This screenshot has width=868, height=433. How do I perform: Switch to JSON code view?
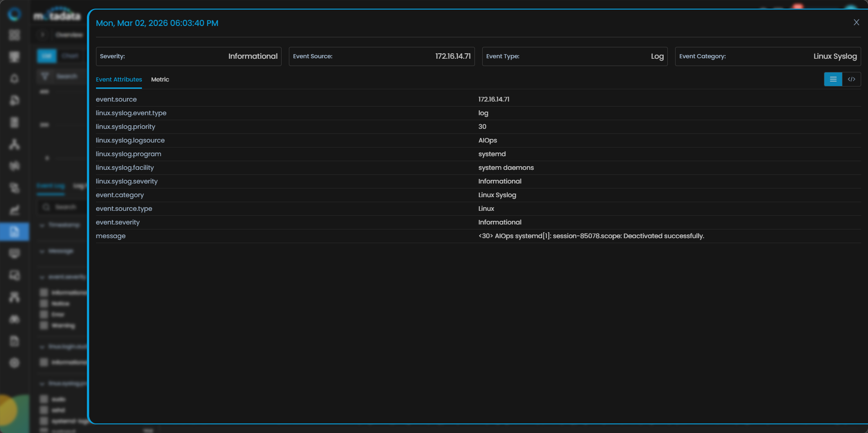pyautogui.click(x=851, y=79)
